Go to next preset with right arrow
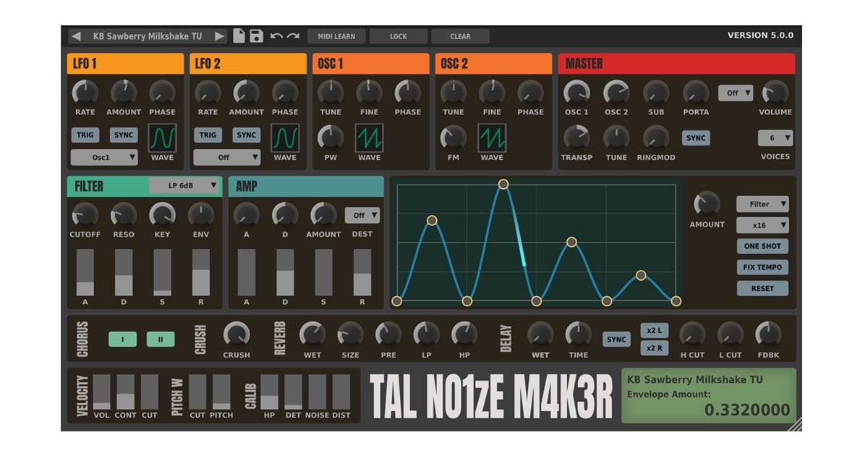The image size is (868, 456). 219,36
